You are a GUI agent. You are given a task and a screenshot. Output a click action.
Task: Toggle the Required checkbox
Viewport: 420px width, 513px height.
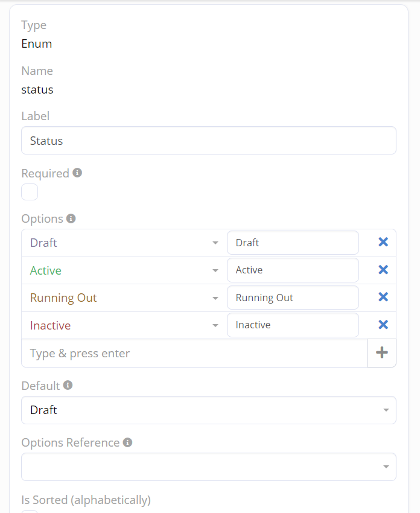[30, 192]
